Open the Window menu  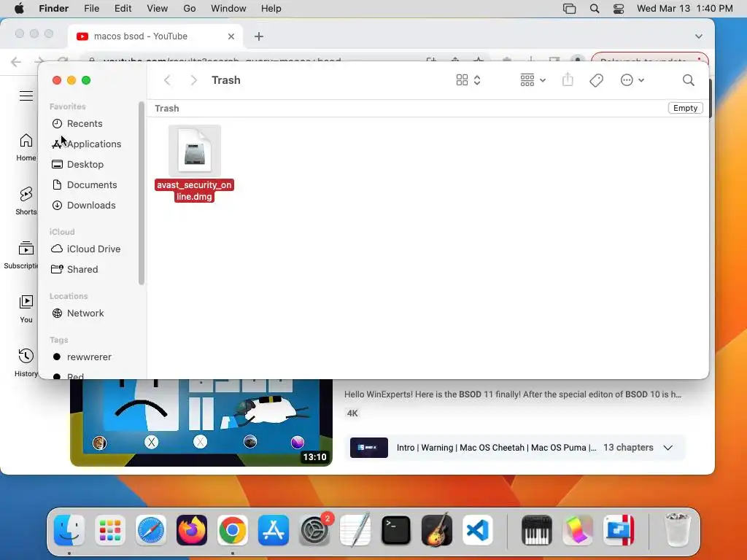pyautogui.click(x=228, y=9)
